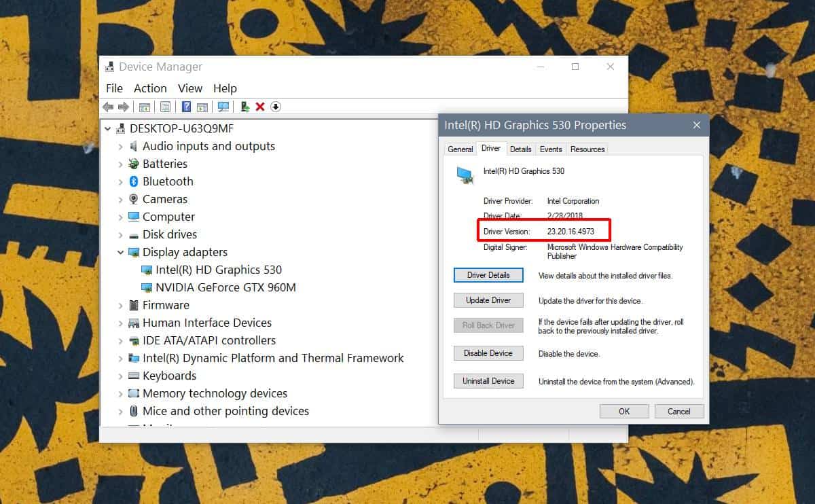Open the Help menu
This screenshot has width=815, height=504.
pyautogui.click(x=225, y=88)
